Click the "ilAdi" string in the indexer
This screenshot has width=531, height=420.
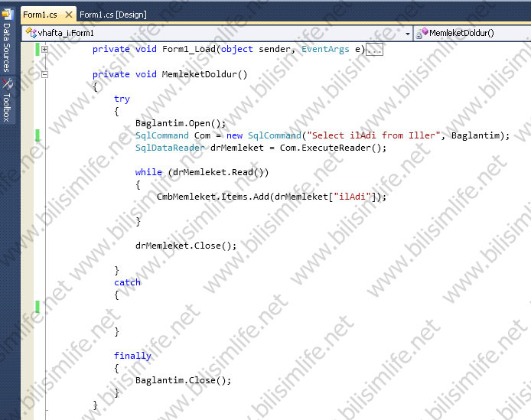[x=352, y=197]
